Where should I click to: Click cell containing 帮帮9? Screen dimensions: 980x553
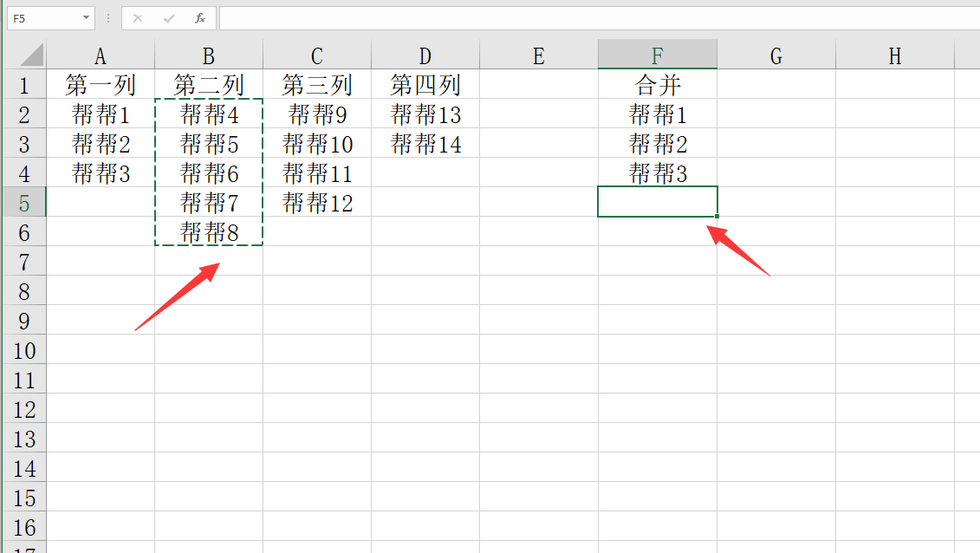click(x=317, y=114)
